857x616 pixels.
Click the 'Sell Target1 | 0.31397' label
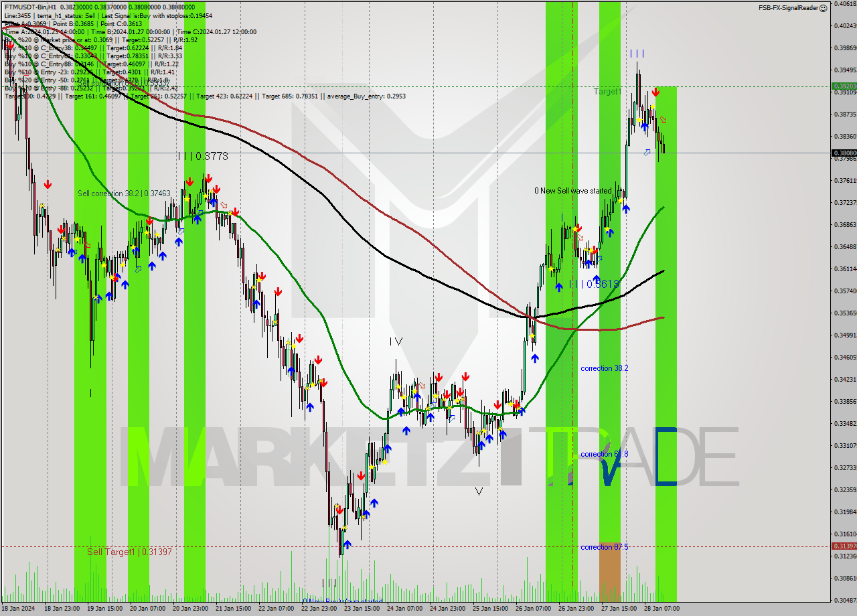pos(130,552)
